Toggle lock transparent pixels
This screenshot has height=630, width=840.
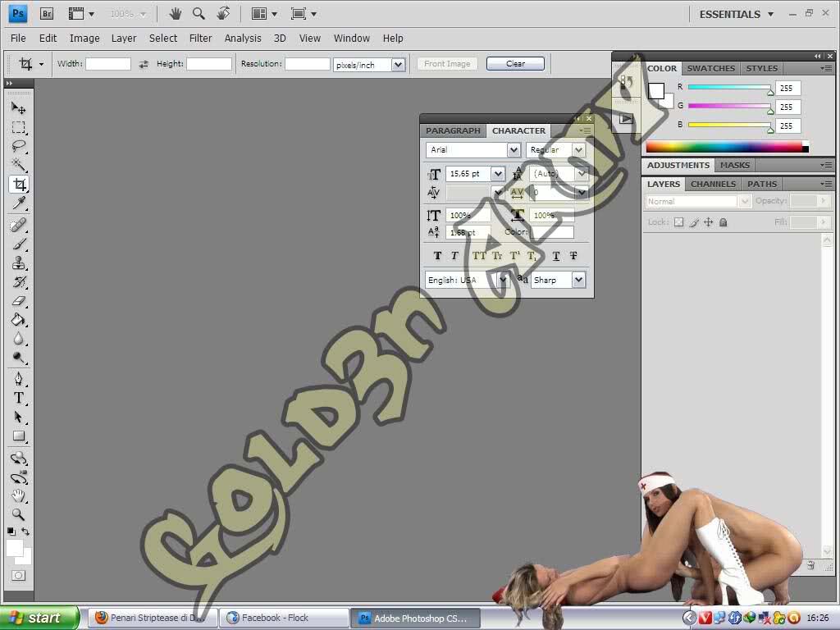click(678, 222)
